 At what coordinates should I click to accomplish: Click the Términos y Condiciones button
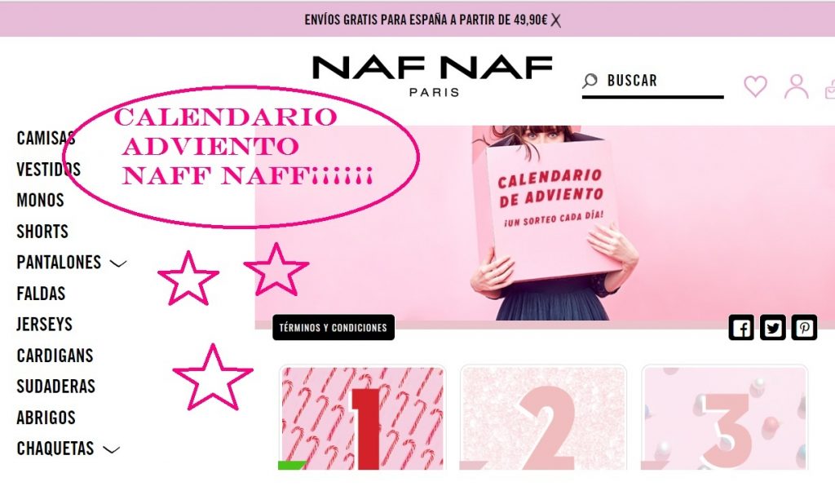(334, 327)
